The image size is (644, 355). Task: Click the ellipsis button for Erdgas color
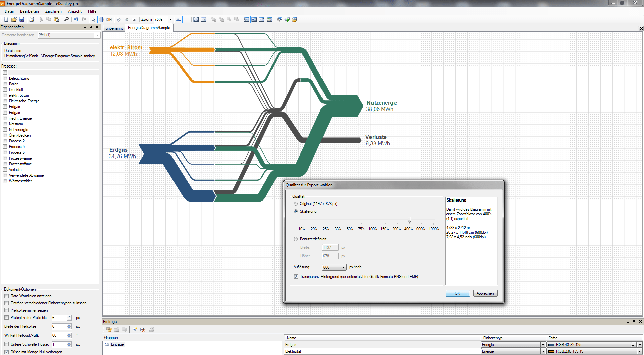634,345
